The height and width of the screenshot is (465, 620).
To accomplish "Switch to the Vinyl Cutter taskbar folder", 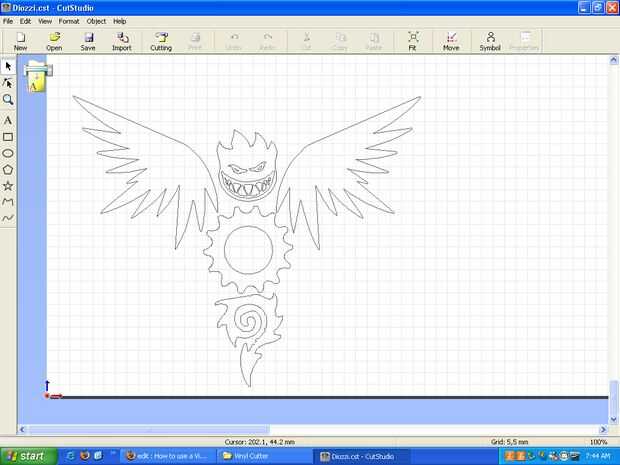I will coord(262,456).
